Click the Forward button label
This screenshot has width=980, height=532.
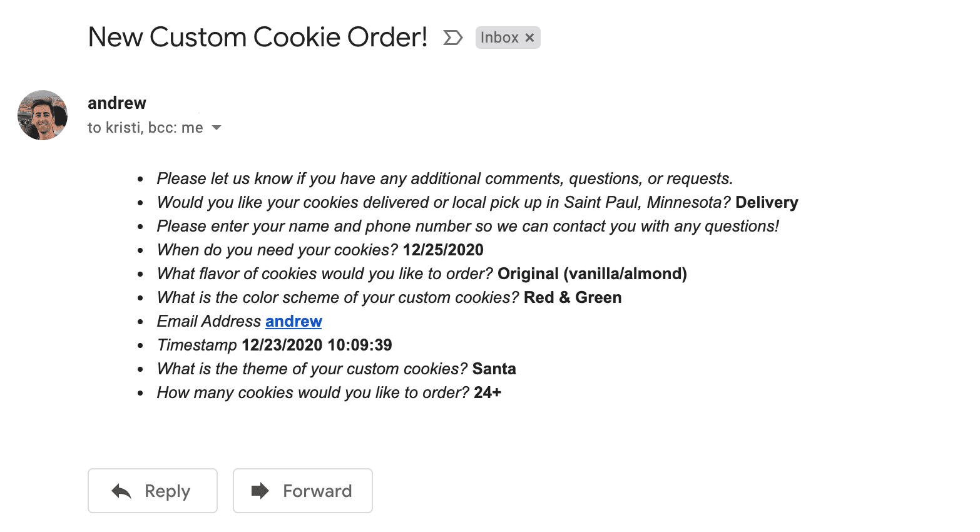click(x=317, y=491)
